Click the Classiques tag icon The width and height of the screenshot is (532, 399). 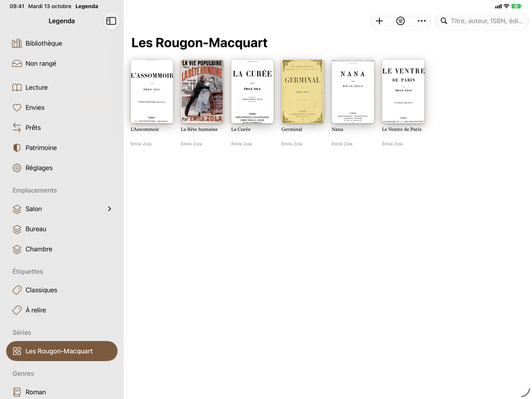coord(17,290)
